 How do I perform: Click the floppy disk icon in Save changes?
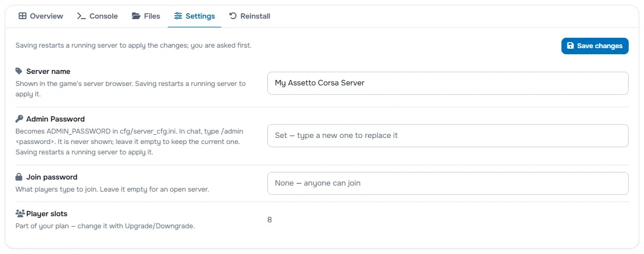click(x=570, y=45)
